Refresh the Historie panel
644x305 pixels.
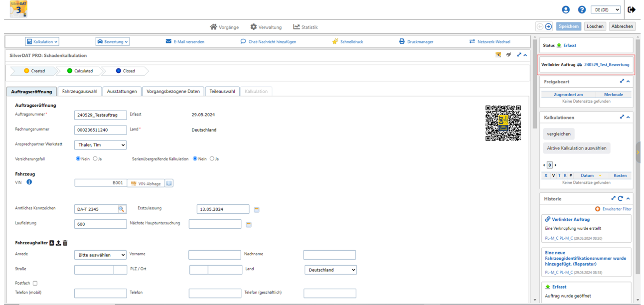[621, 198]
